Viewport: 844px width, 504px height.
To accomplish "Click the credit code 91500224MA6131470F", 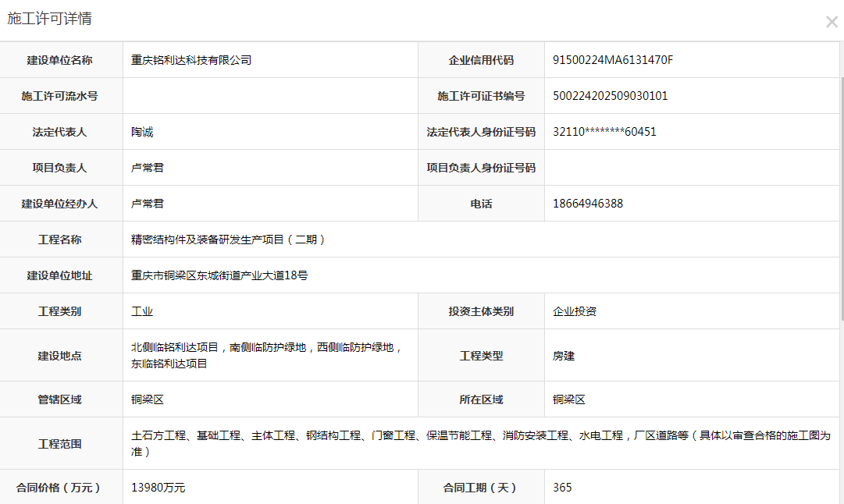I will coord(612,60).
